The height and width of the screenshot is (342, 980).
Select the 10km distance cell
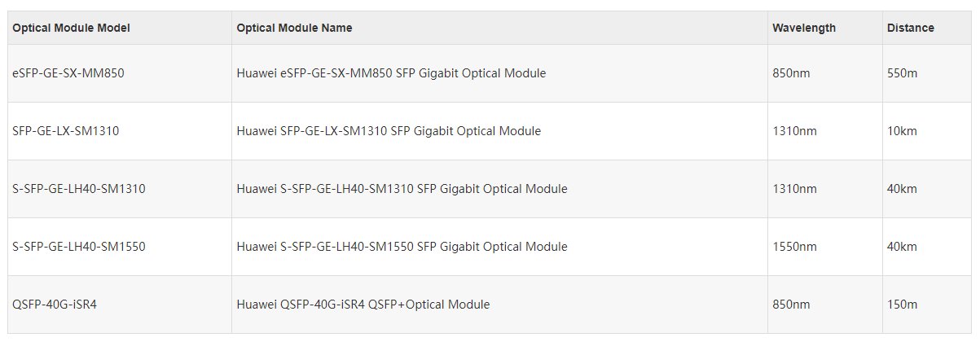(x=927, y=131)
